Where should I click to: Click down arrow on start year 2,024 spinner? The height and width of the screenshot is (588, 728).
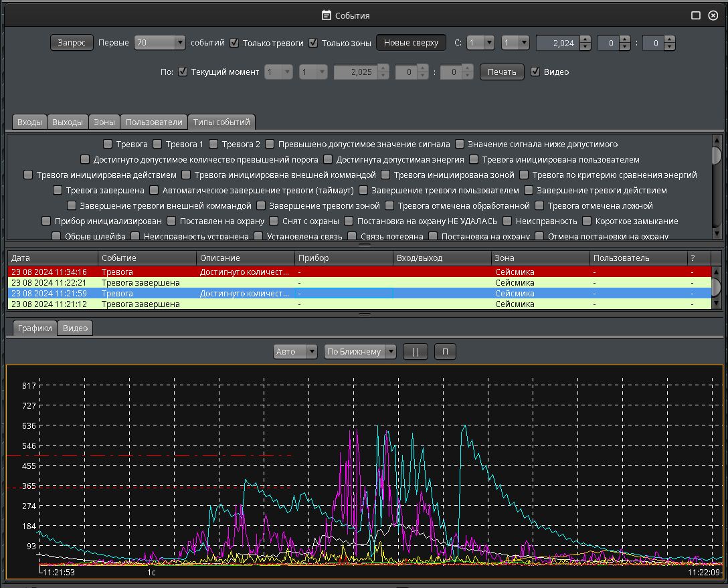tap(585, 47)
